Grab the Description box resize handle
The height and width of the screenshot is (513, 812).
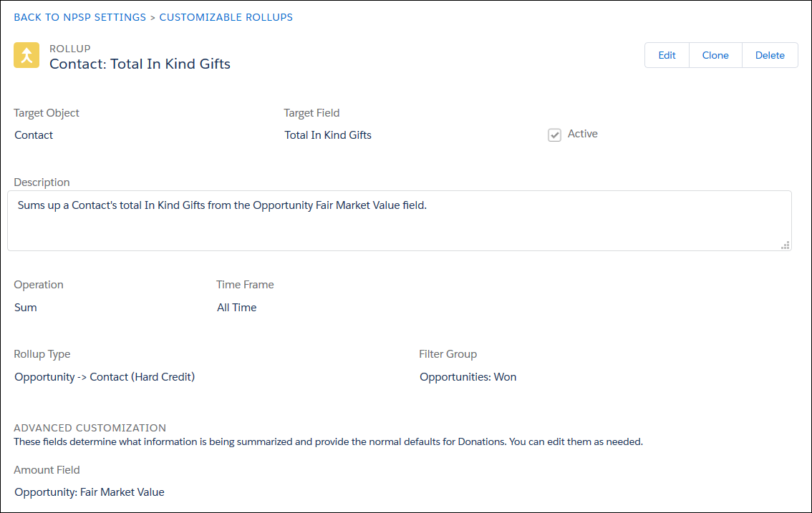[x=786, y=245]
